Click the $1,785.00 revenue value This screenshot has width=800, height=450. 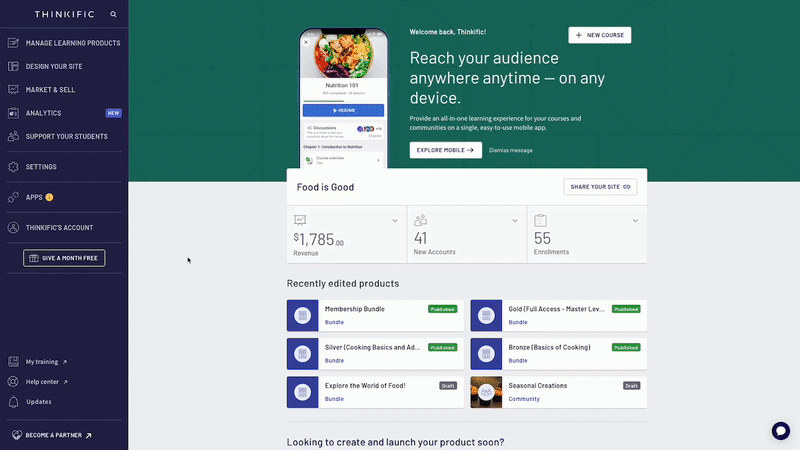(318, 239)
